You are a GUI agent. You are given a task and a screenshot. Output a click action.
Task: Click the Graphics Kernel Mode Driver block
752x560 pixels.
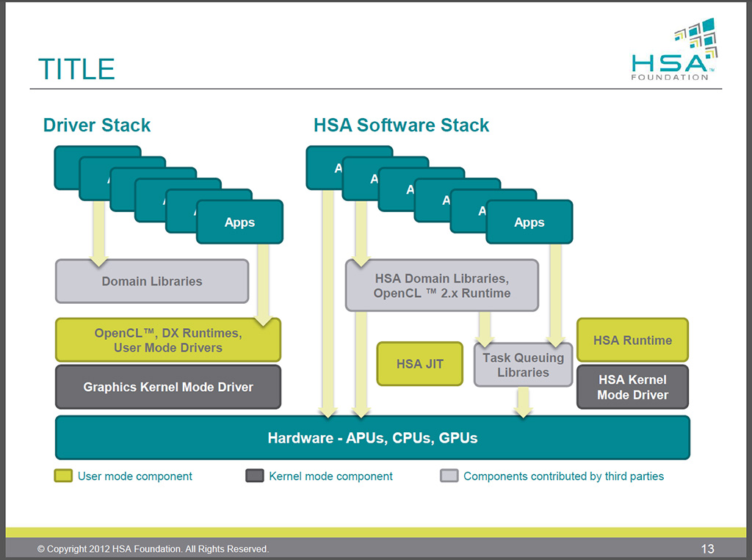coord(167,387)
